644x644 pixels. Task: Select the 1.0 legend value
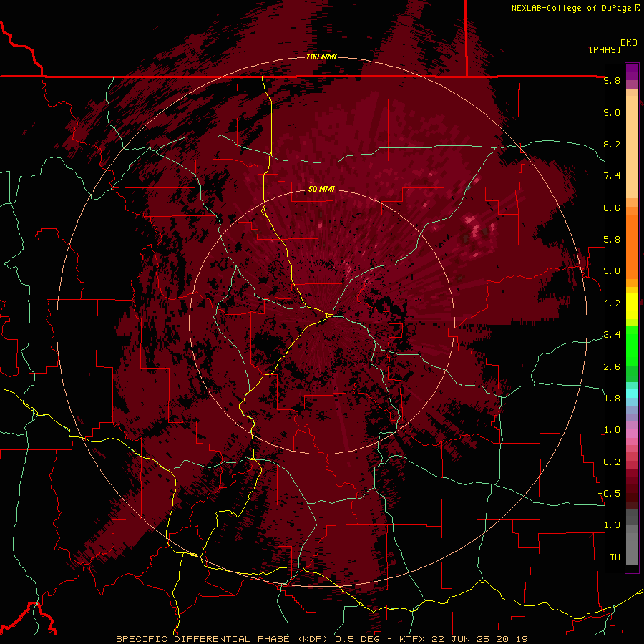(x=612, y=430)
